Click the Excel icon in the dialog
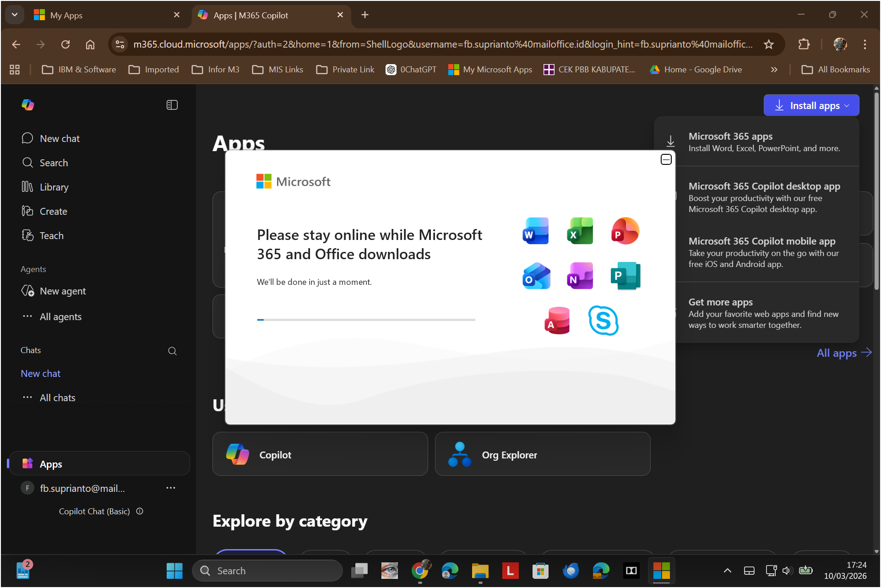The width and height of the screenshot is (881, 588). pos(580,231)
